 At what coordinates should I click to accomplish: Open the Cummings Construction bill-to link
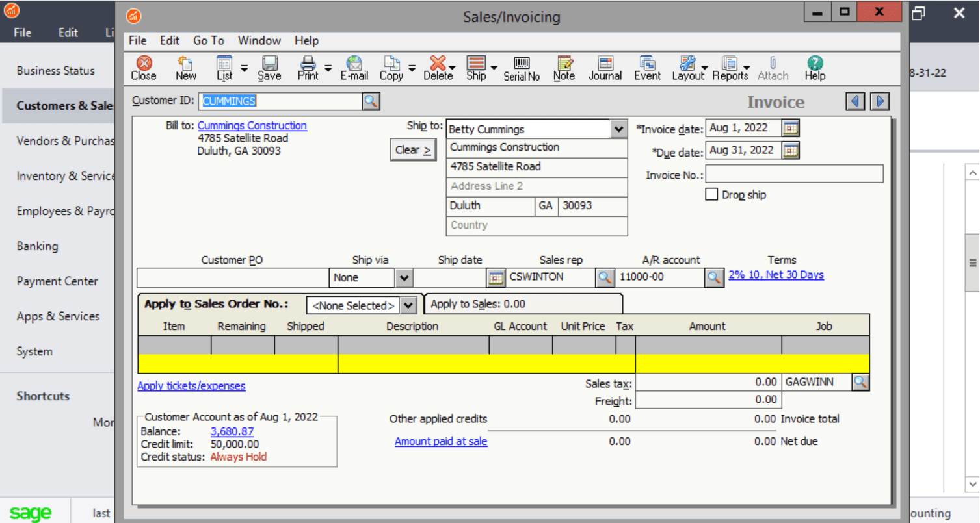click(x=252, y=125)
